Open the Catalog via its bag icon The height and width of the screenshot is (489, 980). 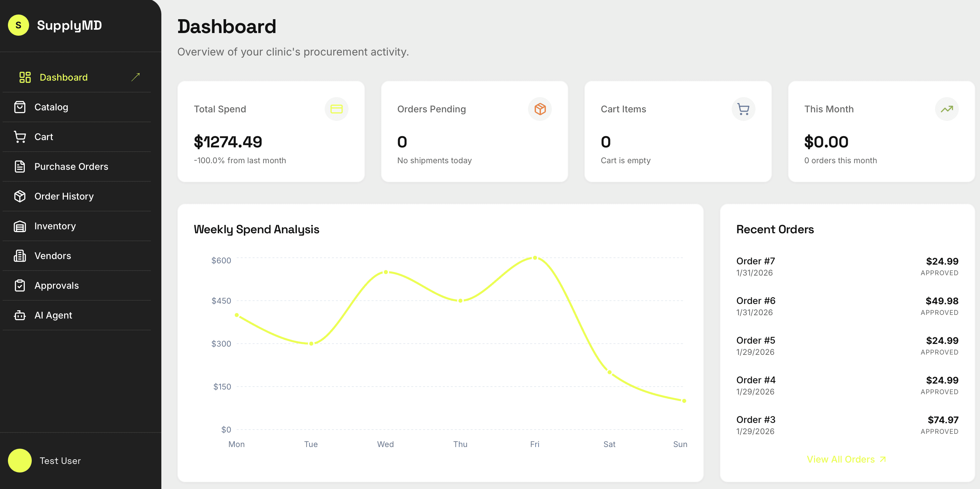click(x=20, y=107)
